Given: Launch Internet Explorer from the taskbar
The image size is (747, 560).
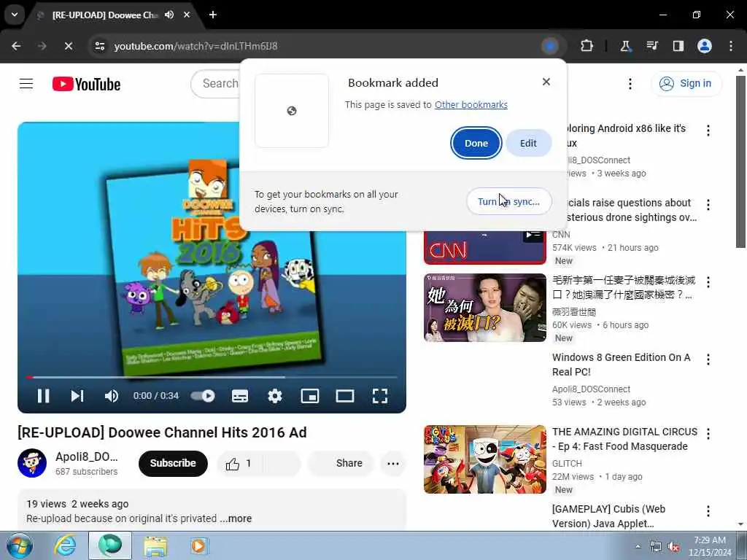Looking at the screenshot, I should 64,545.
